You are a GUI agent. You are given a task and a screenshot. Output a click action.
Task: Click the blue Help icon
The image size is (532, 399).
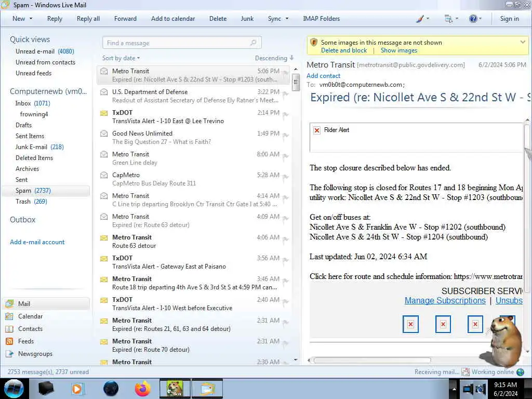click(473, 19)
